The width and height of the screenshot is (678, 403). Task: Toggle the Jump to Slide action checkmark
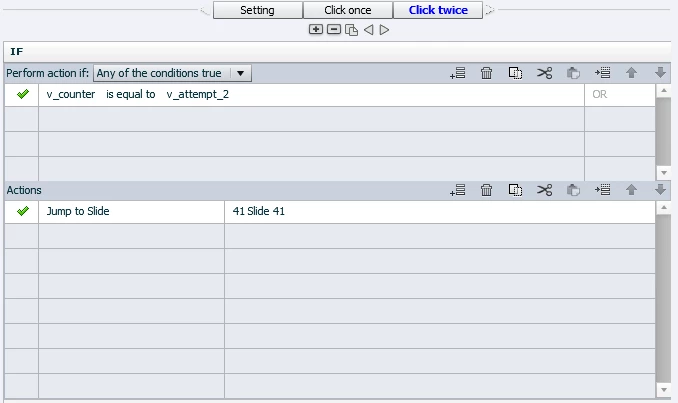(22, 211)
